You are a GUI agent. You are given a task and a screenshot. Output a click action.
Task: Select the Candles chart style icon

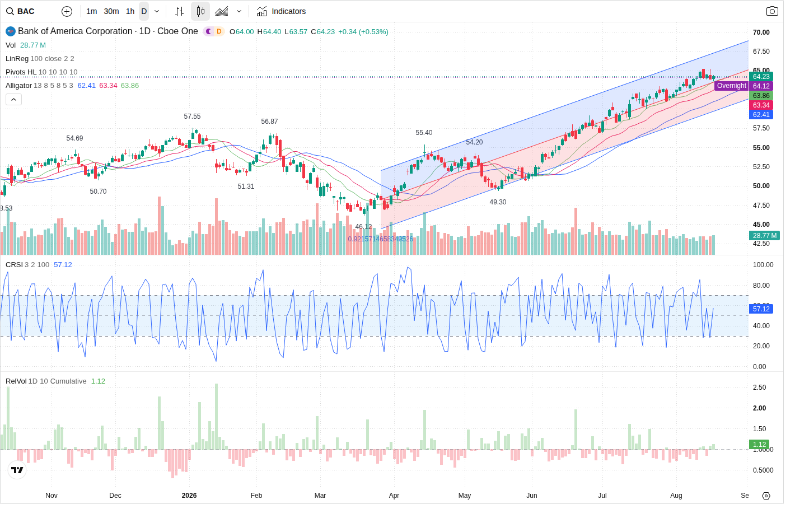[200, 11]
